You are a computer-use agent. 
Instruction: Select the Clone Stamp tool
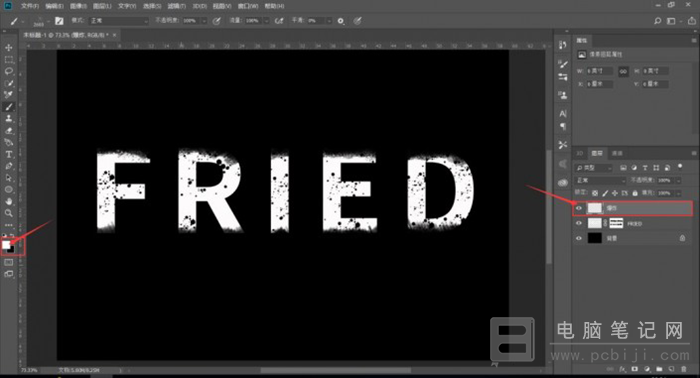click(x=8, y=119)
